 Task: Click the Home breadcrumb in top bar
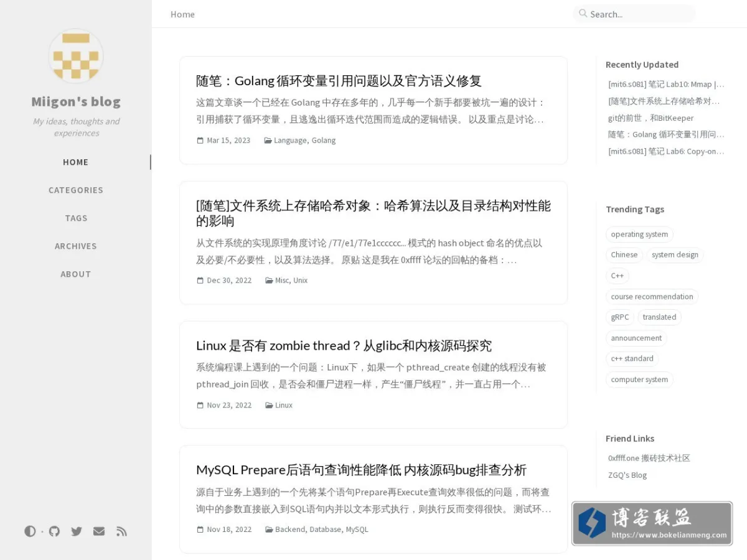pyautogui.click(x=182, y=14)
